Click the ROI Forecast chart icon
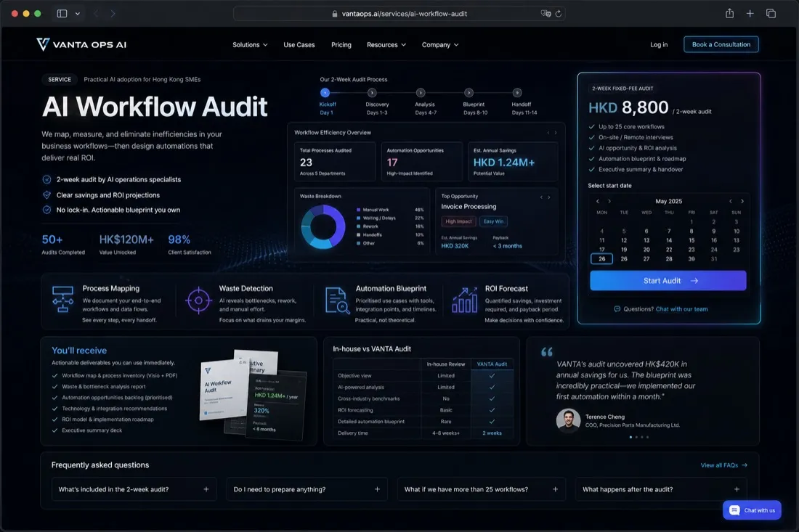 point(465,300)
